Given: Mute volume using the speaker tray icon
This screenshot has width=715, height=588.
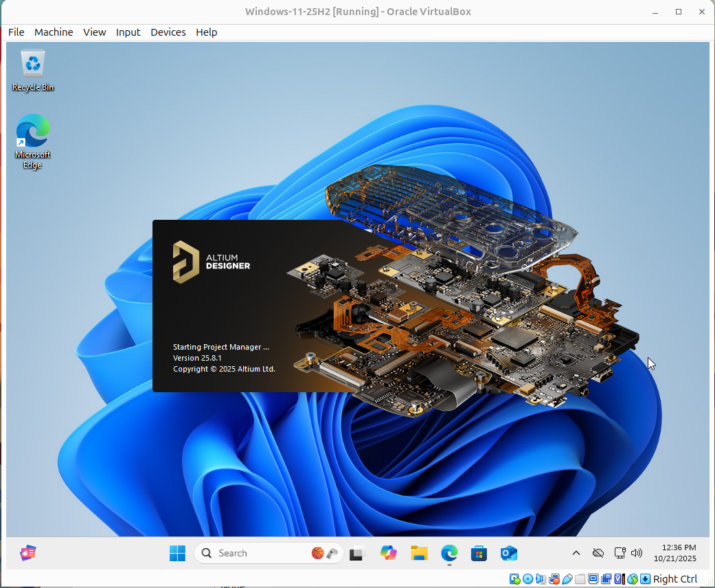Looking at the screenshot, I should (636, 553).
